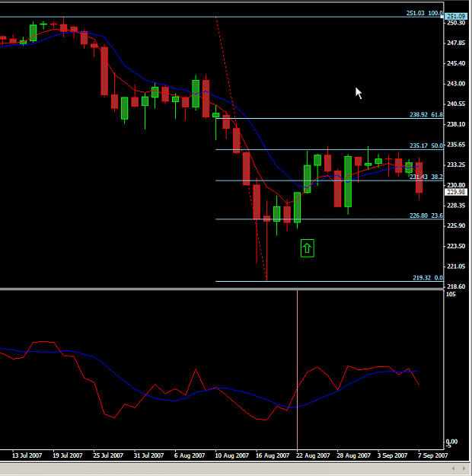
Task: Click the 25 Jul 2007 date label
Action: 108,455
